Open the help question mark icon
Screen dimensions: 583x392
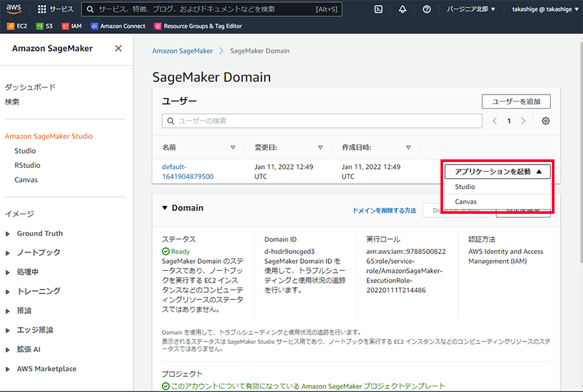click(x=427, y=9)
